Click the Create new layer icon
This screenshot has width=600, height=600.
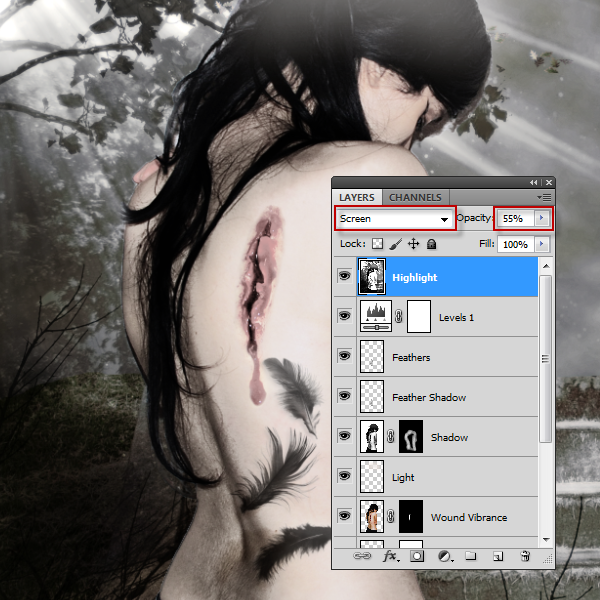(x=497, y=556)
